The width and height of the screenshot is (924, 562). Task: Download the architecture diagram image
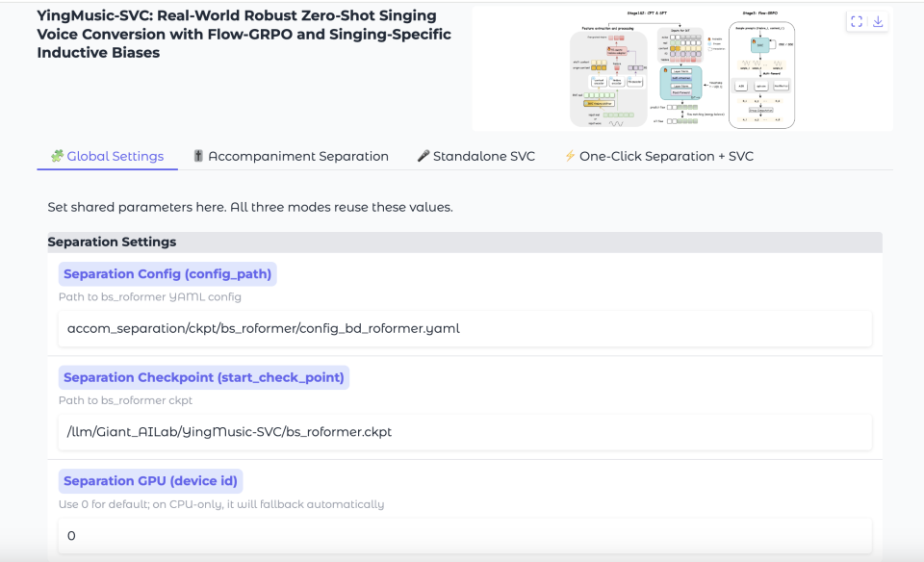pos(878,21)
